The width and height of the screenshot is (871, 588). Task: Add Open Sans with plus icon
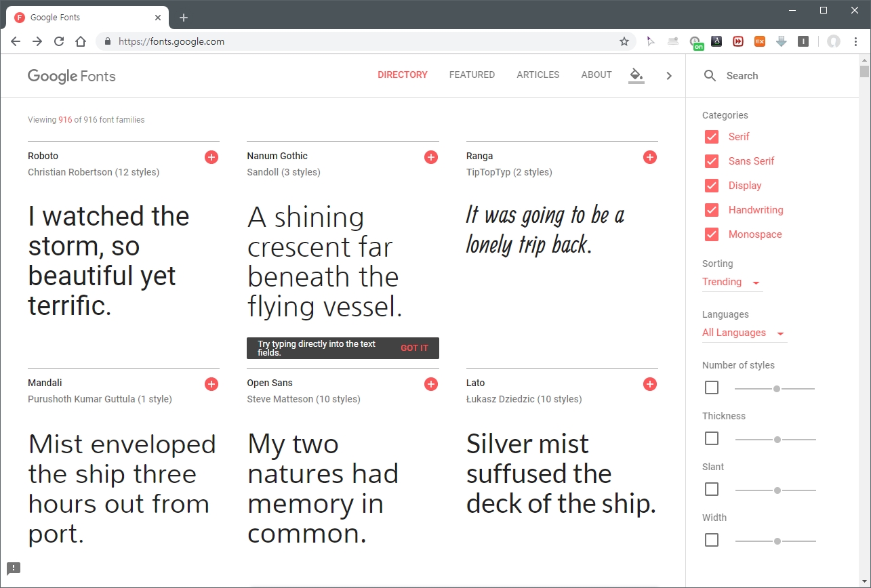(430, 384)
